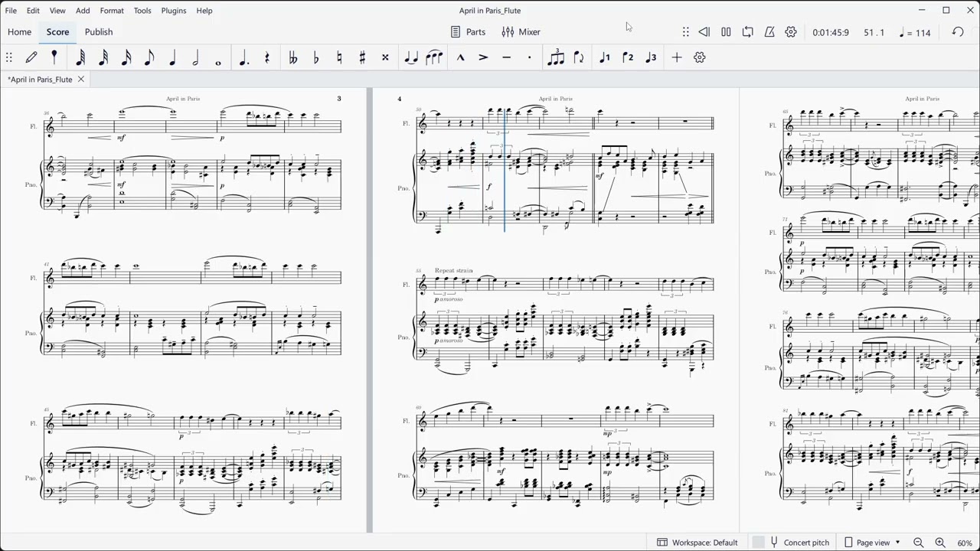This screenshot has width=980, height=551.
Task: Open the tempo 114 control
Action: pyautogui.click(x=916, y=33)
